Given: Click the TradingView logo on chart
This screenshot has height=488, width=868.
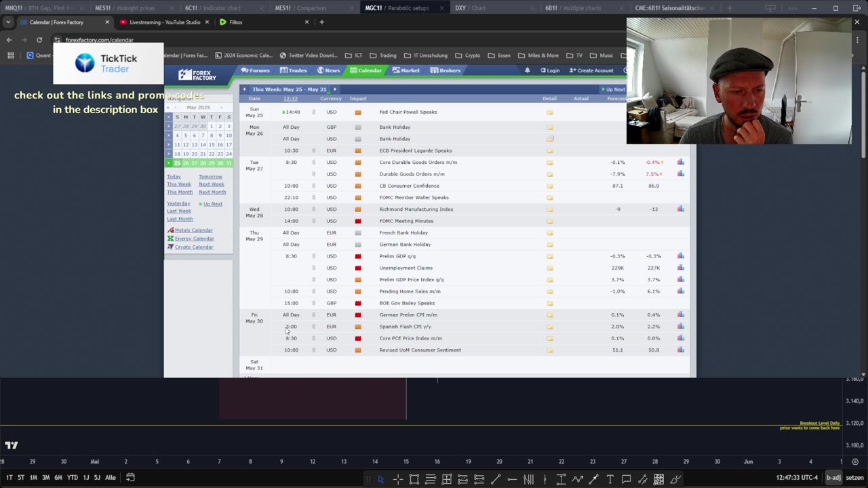Looking at the screenshot, I should pyautogui.click(x=12, y=445).
